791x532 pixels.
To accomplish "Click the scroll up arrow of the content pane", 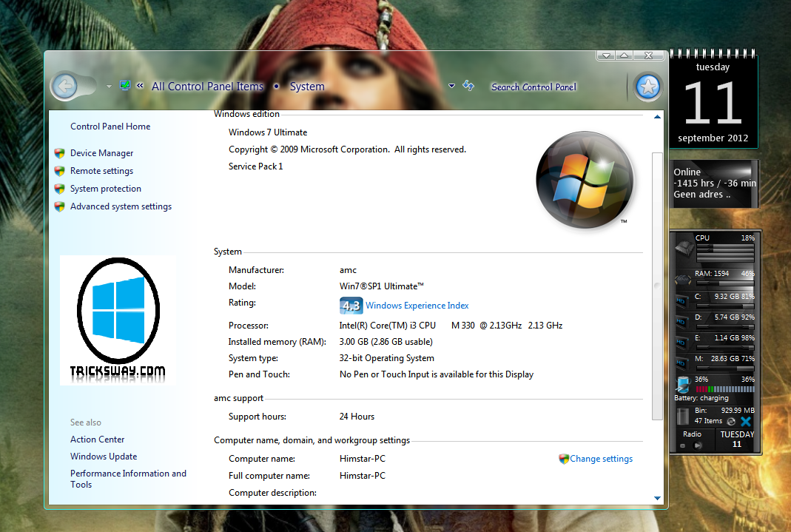I will [657, 117].
